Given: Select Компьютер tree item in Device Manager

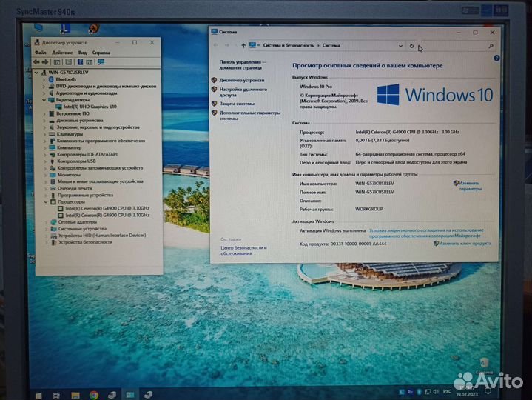Looking at the screenshot, I should (x=70, y=147).
